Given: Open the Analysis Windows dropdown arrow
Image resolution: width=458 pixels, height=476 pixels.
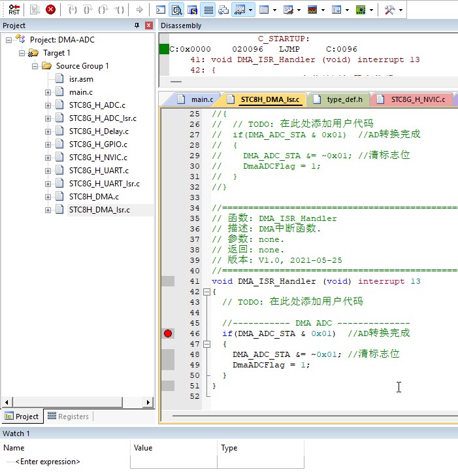Looking at the screenshot, I should click(323, 10).
